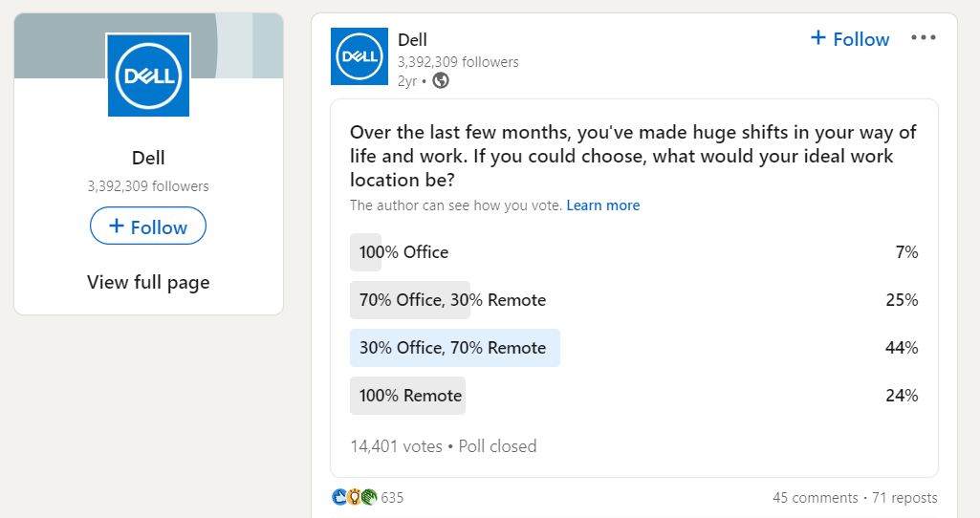Click the globe visibility icon
980x518 pixels.
[x=441, y=81]
